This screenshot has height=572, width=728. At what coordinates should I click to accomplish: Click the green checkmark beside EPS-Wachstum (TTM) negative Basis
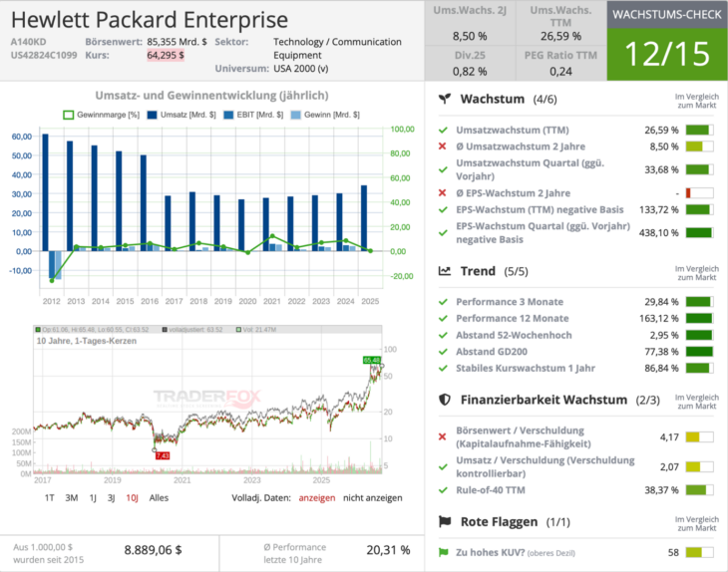(x=443, y=209)
